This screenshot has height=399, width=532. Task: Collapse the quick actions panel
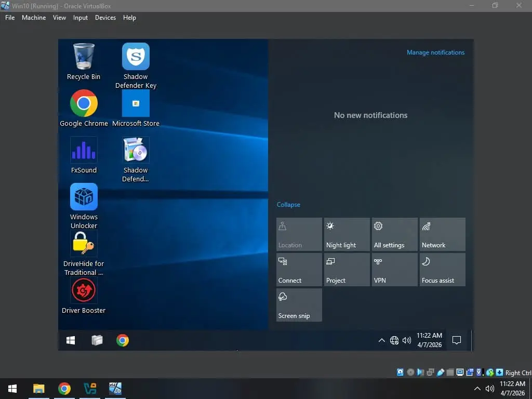coord(288,205)
